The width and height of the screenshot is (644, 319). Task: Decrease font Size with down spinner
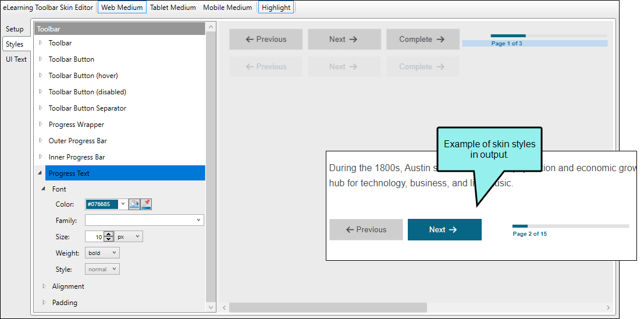(x=109, y=239)
